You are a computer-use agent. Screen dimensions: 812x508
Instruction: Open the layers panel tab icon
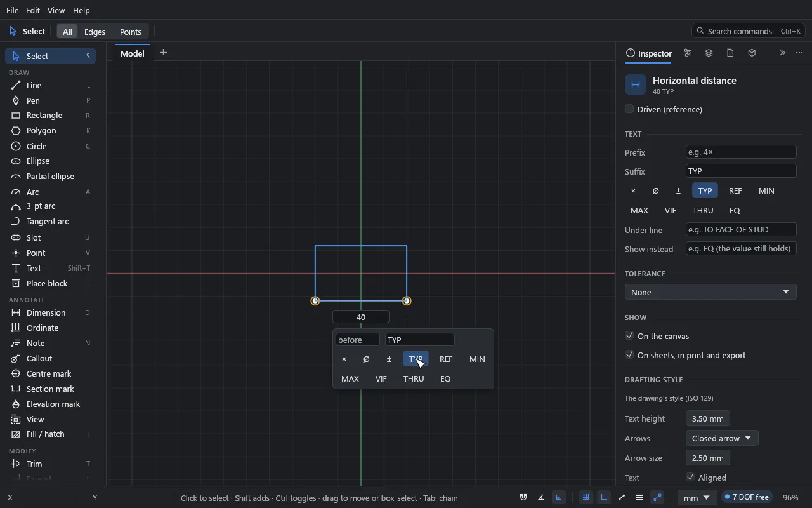(709, 53)
